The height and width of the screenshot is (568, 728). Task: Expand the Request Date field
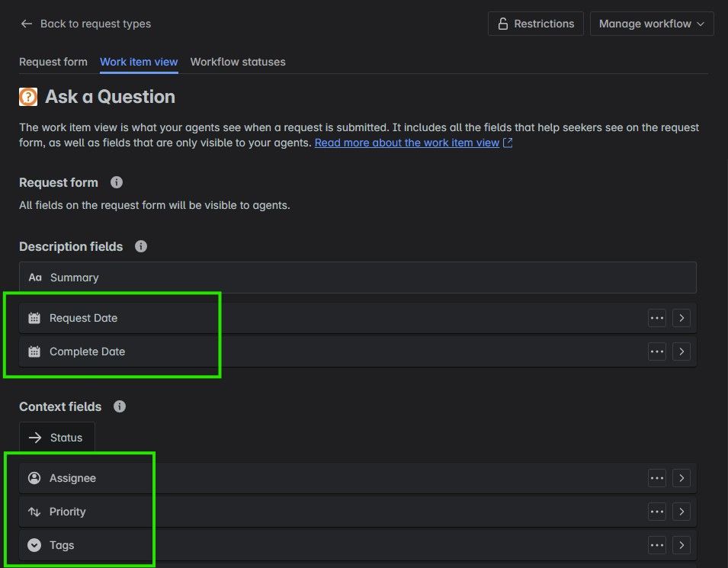[681, 318]
